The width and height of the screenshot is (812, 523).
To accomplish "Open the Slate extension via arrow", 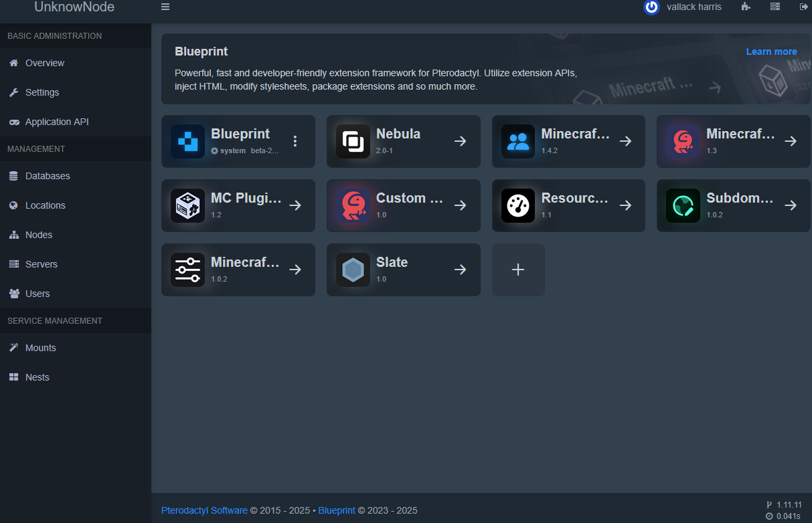I will (x=460, y=270).
